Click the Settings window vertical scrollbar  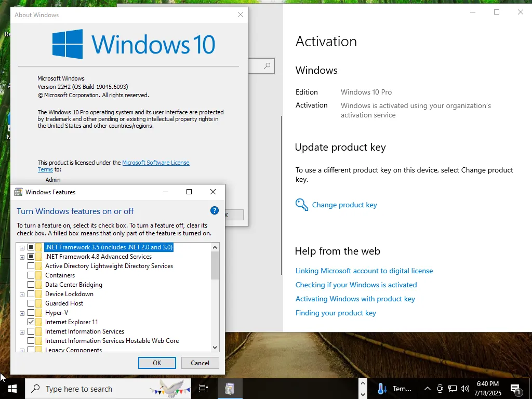[x=281, y=195]
